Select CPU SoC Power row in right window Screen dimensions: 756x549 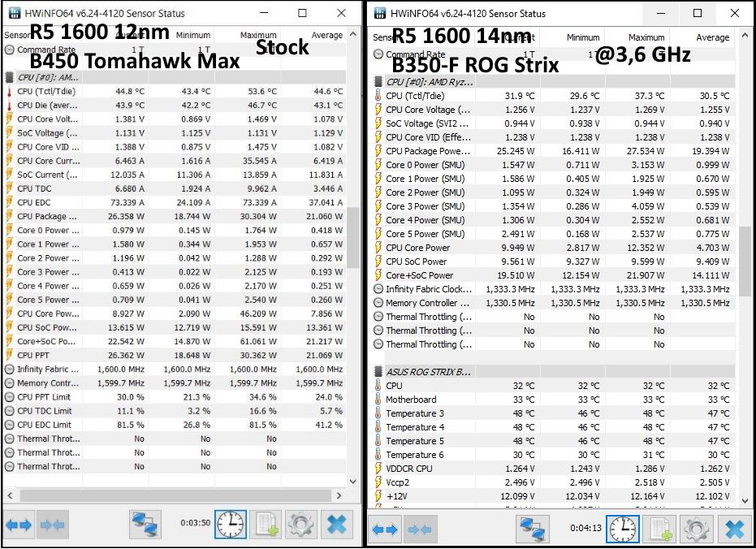[x=554, y=262]
